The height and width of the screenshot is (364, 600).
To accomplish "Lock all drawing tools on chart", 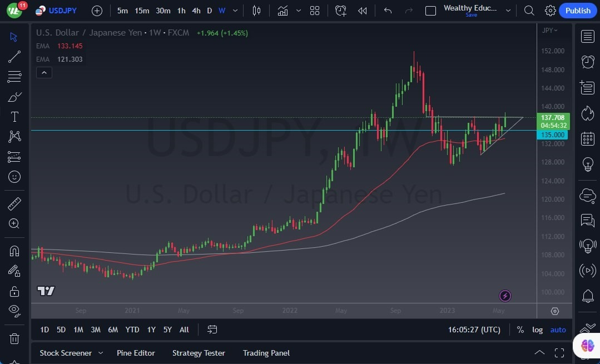I will pyautogui.click(x=14, y=291).
